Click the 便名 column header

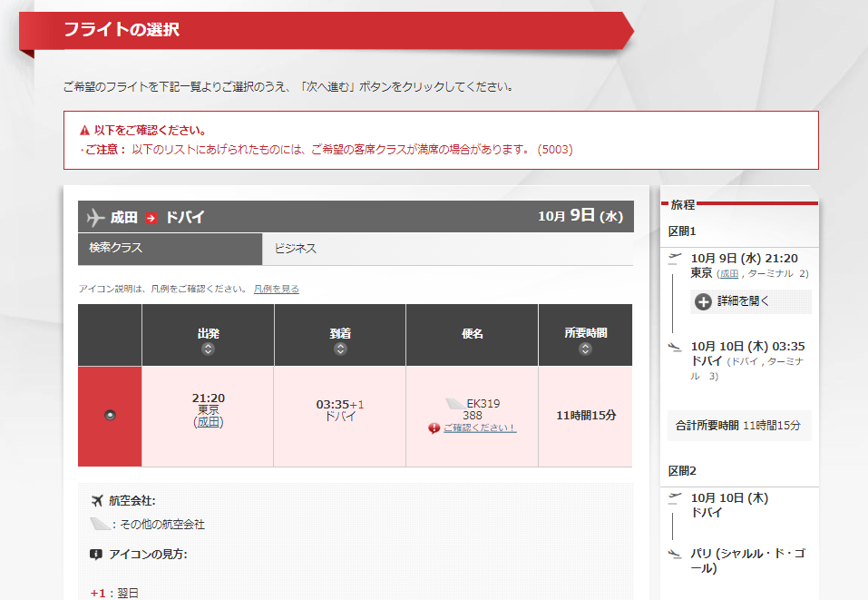click(x=473, y=333)
